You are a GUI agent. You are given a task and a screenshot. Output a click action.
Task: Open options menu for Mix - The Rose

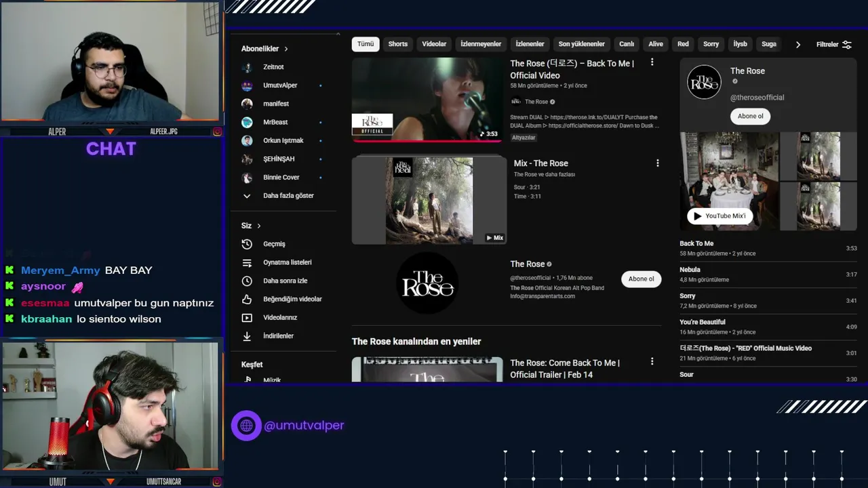tap(657, 163)
